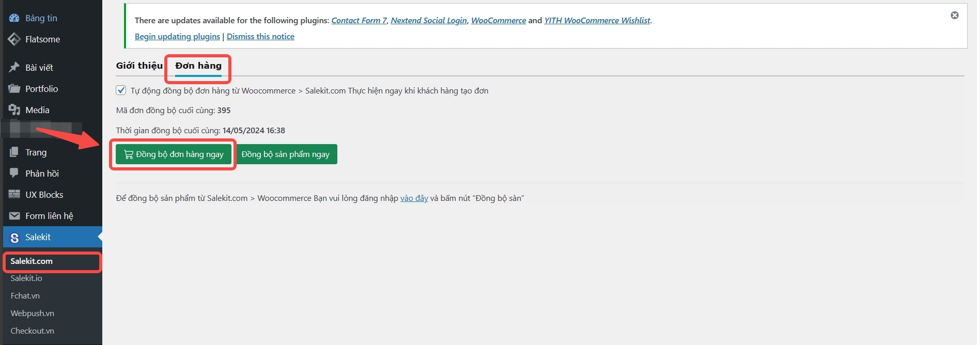The width and height of the screenshot is (980, 345).
Task: Switch to the Giới thiệu tab
Action: tap(139, 66)
